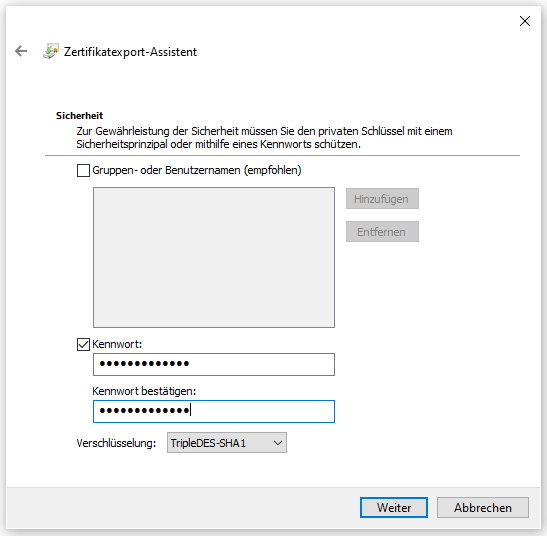
Task: Uncheck the Kennwort checkbox
Action: coord(83,344)
